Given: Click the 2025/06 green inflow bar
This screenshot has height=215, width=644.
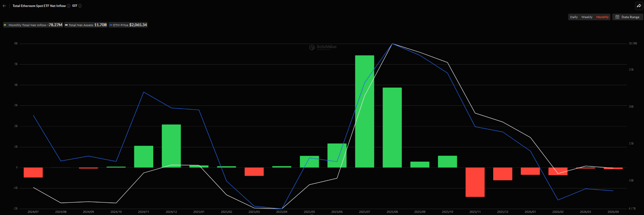Looking at the screenshot, I should pyautogui.click(x=337, y=156).
